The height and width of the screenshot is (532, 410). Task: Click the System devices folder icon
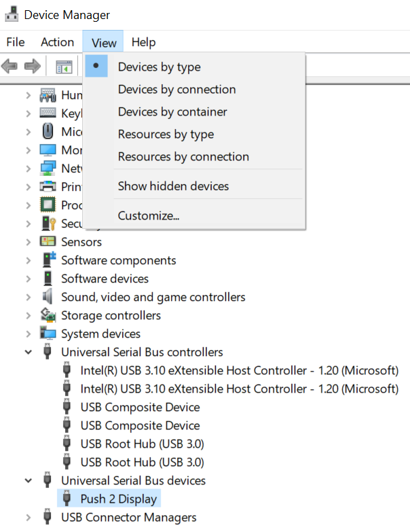(x=48, y=334)
